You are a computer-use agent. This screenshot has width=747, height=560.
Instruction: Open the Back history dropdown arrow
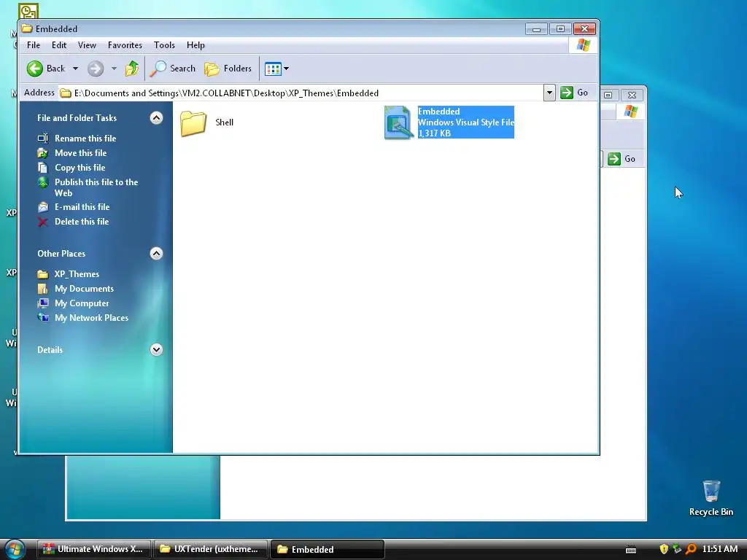tap(75, 69)
